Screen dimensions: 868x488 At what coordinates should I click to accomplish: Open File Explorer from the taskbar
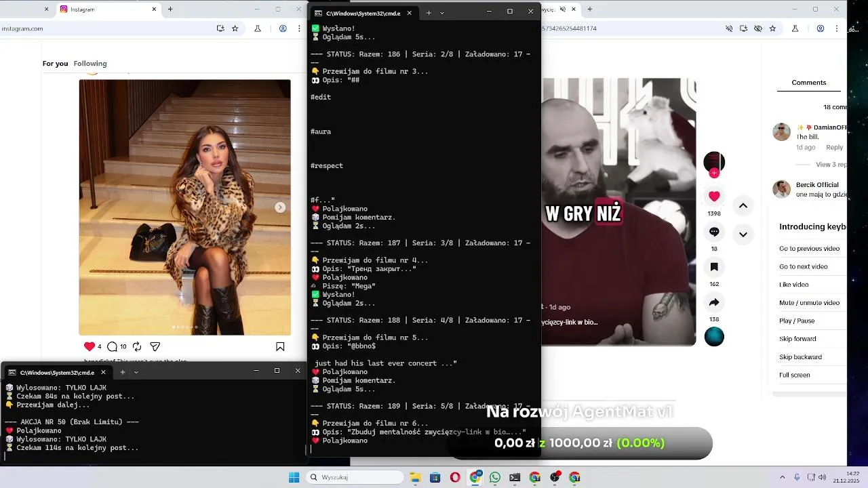[415, 477]
